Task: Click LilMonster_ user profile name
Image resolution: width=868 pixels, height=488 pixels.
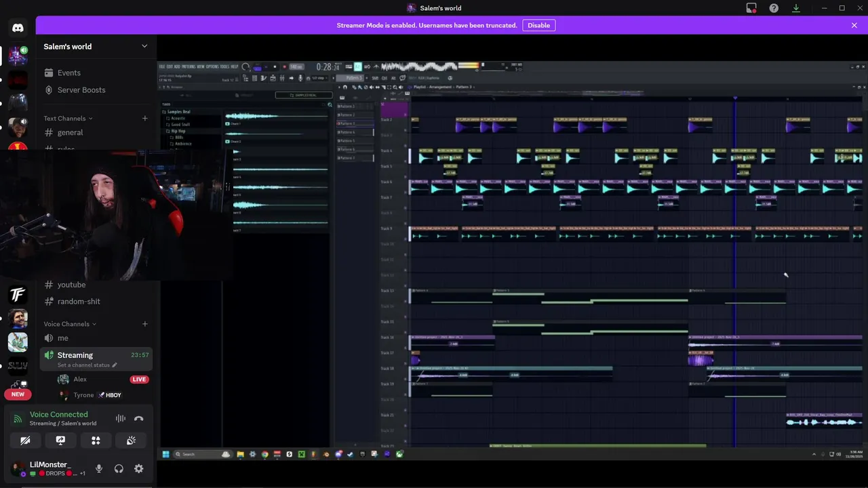Action: pos(50,464)
